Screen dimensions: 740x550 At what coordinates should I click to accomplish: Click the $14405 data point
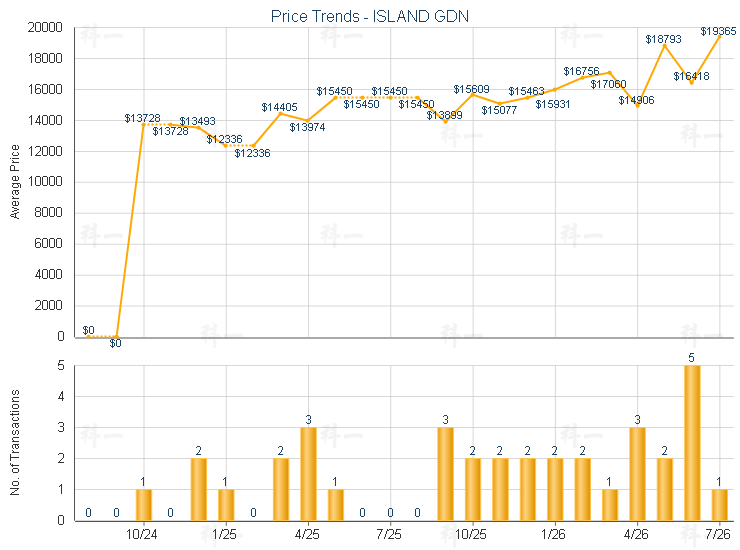coord(280,113)
